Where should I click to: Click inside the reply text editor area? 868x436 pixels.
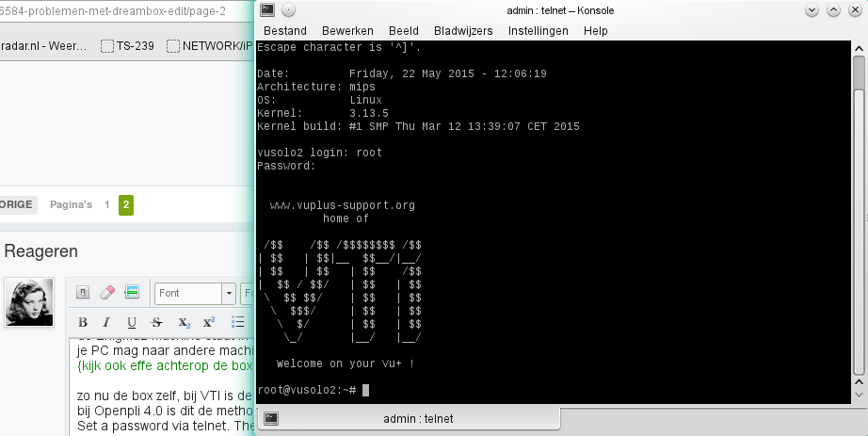(x=163, y=388)
